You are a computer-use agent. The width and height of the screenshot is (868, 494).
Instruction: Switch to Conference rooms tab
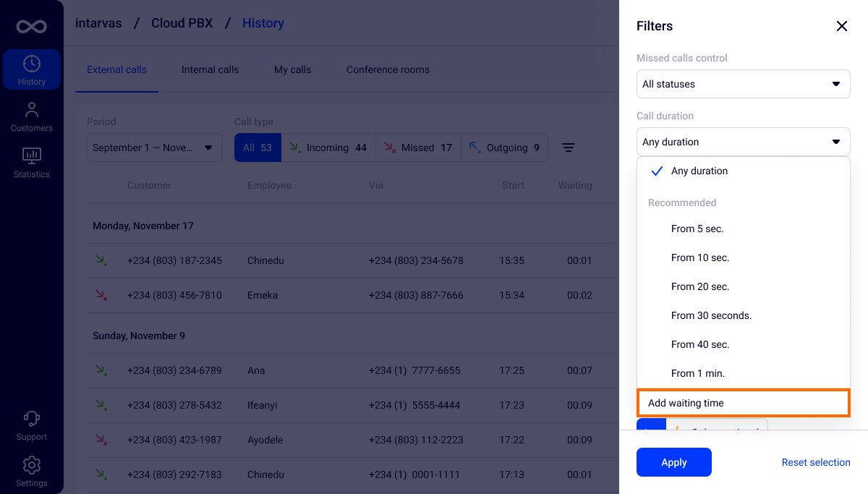point(388,70)
